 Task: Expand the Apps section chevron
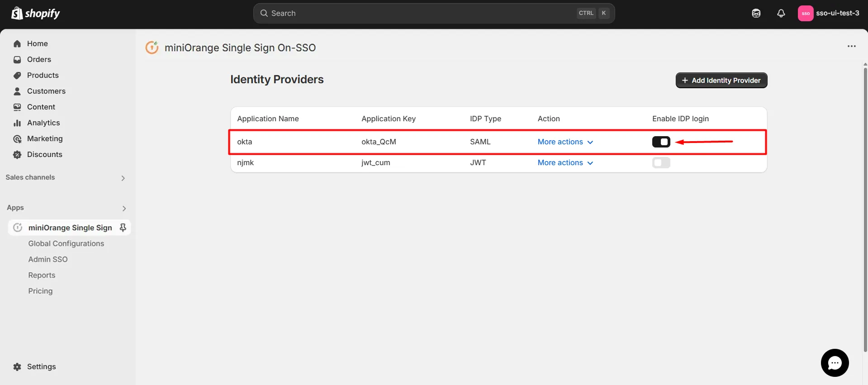pyautogui.click(x=124, y=209)
